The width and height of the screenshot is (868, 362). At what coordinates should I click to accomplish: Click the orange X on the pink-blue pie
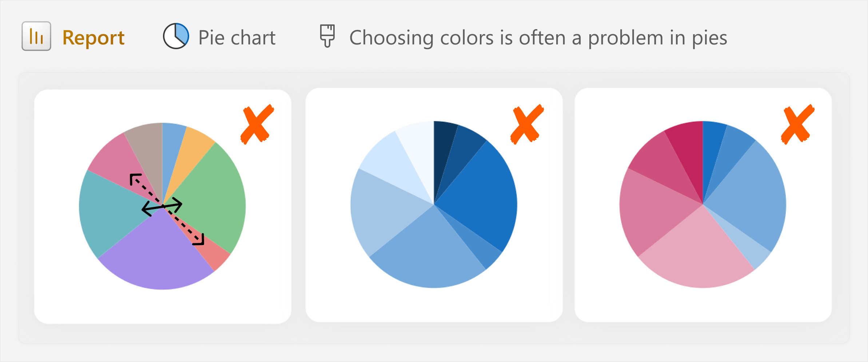click(798, 124)
